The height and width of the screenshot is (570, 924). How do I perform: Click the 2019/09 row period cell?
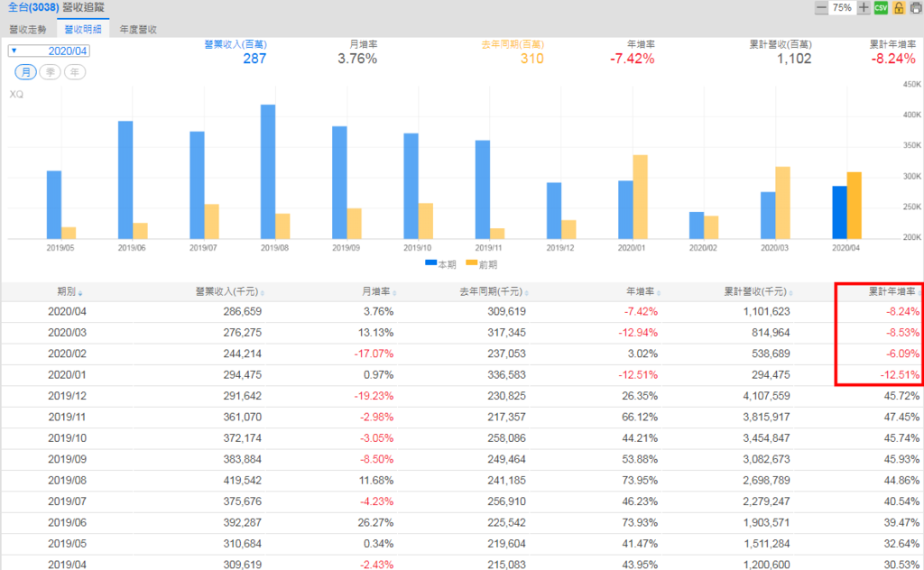[67, 460]
